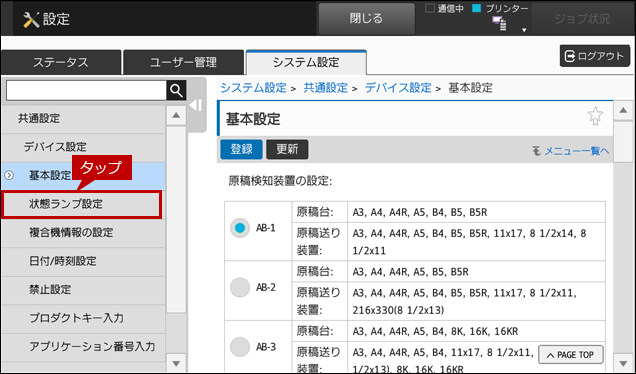Click the arrow icon beside 基本設定 in sidebar
The height and width of the screenshot is (374, 636).
pos(9,175)
